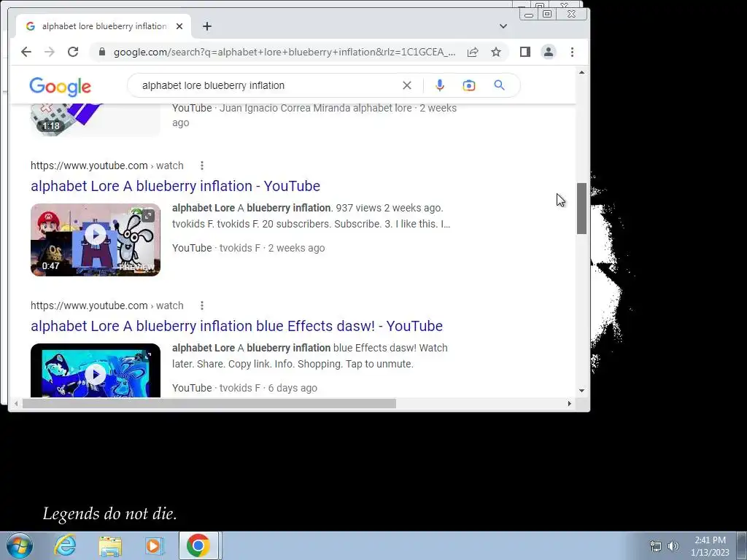Image resolution: width=747 pixels, height=560 pixels.
Task: Expand the tab search dropdown
Action: (503, 26)
